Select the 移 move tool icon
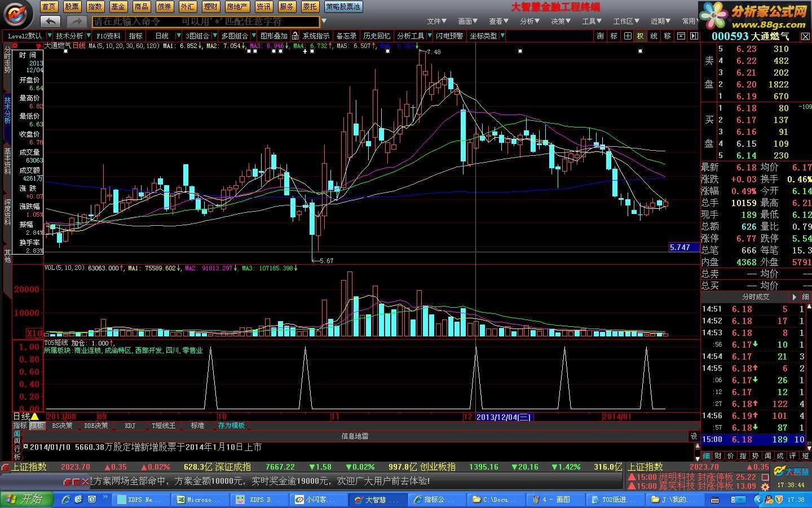 click(x=667, y=36)
